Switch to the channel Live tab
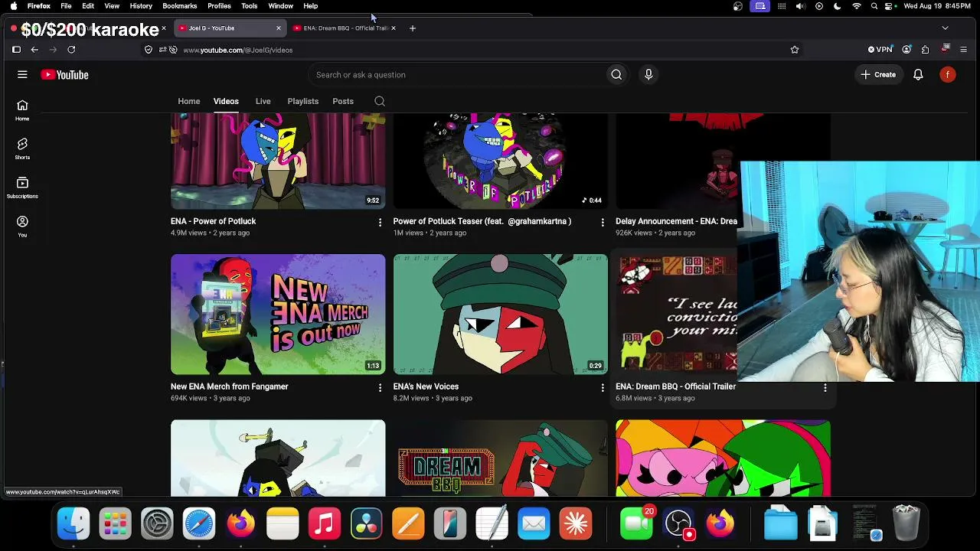This screenshot has height=551, width=980. [x=263, y=101]
